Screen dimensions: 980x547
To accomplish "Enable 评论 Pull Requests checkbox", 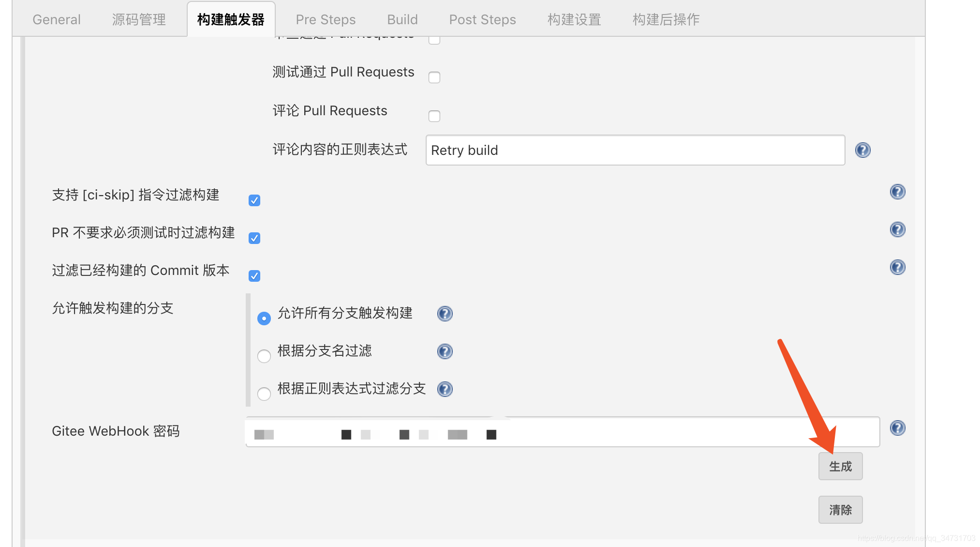I will pyautogui.click(x=434, y=116).
